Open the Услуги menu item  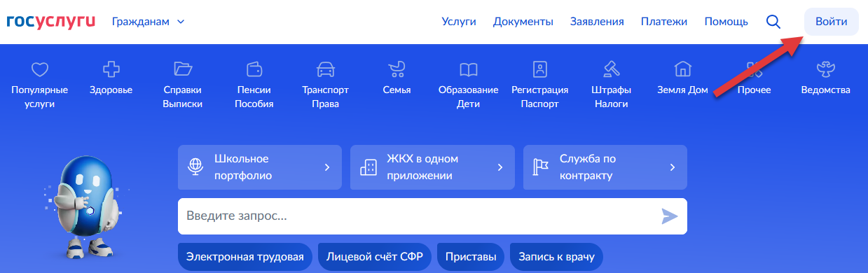click(x=459, y=22)
